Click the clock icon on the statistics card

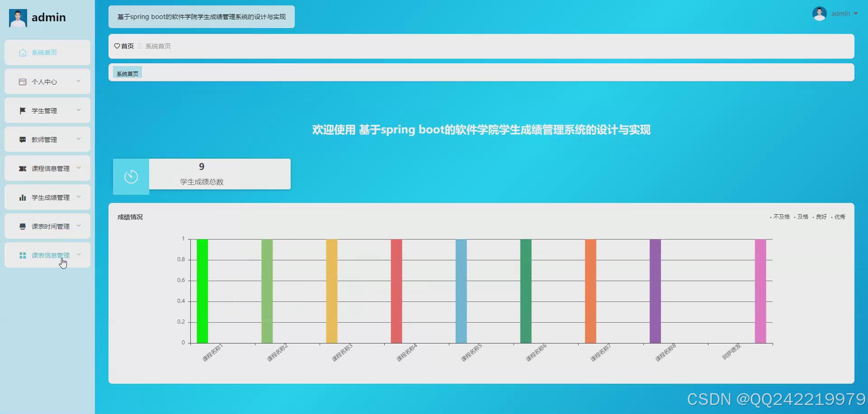(131, 176)
